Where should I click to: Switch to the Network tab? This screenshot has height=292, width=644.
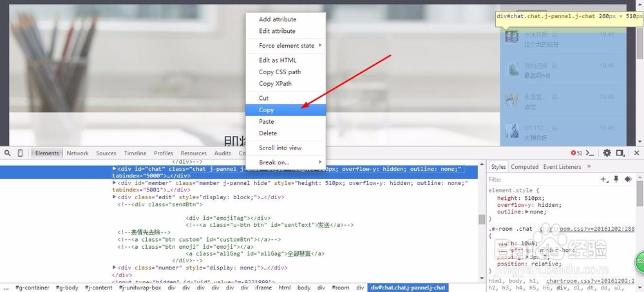click(78, 153)
